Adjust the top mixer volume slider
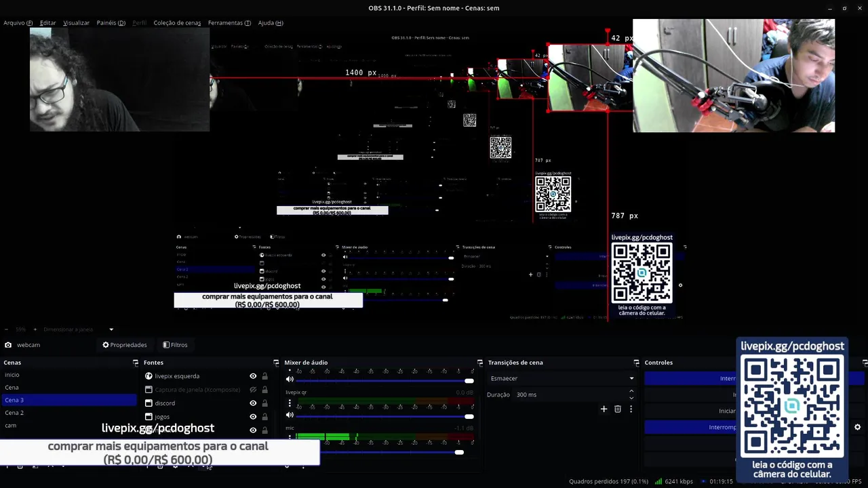Image resolution: width=868 pixels, height=488 pixels. coord(384,381)
